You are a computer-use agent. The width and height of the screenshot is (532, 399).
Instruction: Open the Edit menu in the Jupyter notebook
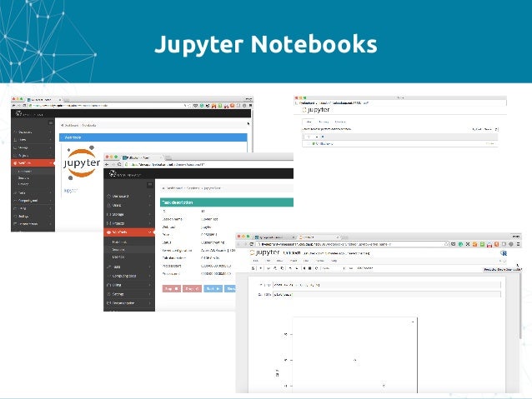tap(268, 261)
